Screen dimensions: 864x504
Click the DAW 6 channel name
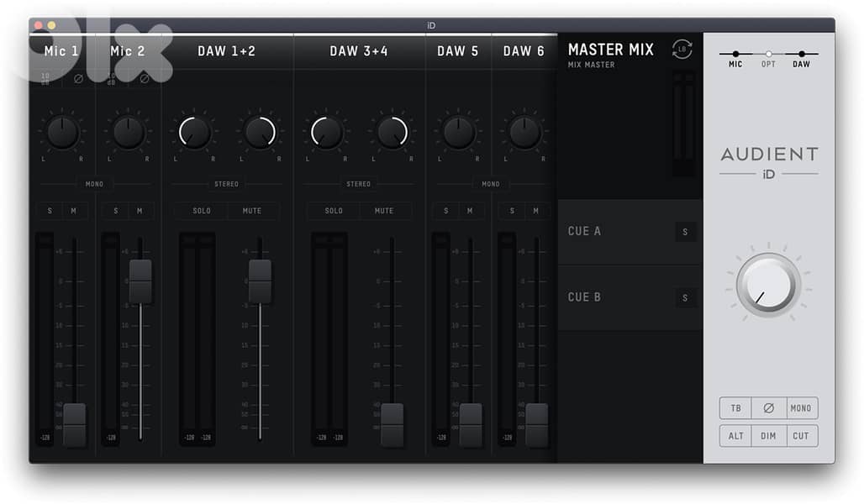(524, 51)
